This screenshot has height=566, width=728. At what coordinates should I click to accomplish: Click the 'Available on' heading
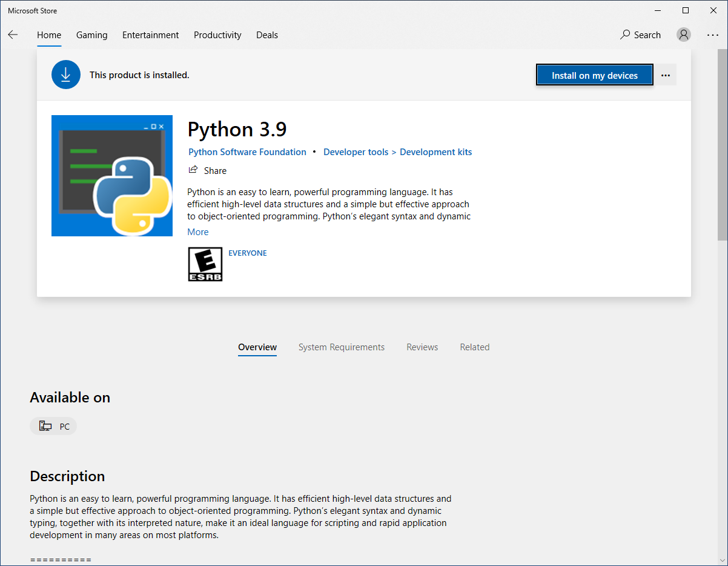click(x=70, y=398)
